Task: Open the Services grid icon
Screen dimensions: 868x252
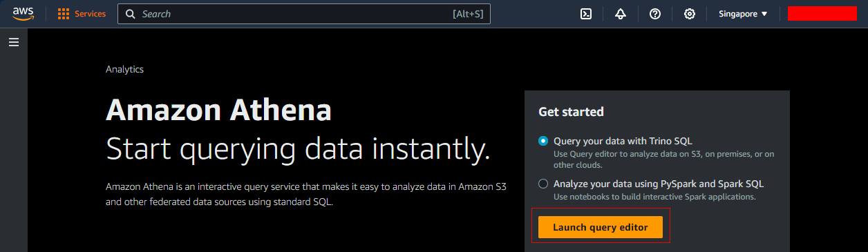Action: (x=64, y=14)
